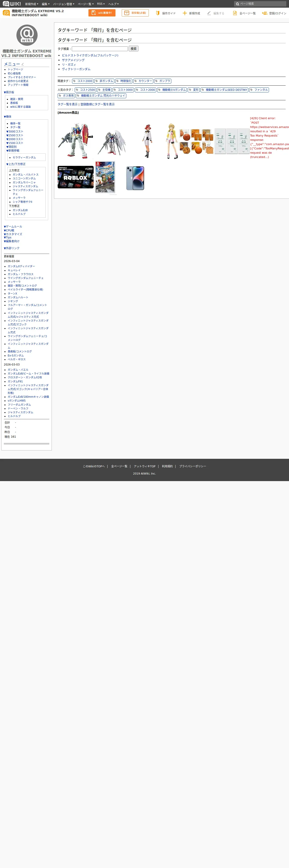Open the ヴィクトリーガンダム page link
Viewport: 289px width, 868px height.
click(76, 69)
